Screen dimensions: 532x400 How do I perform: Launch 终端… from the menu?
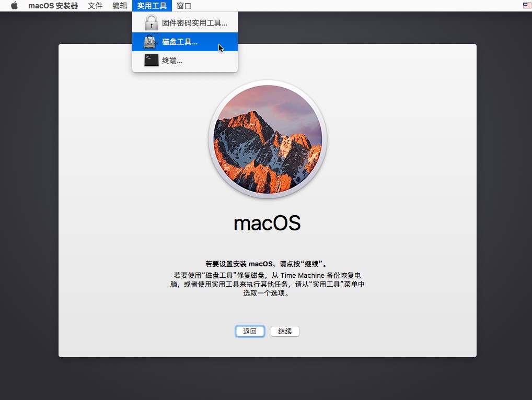[x=185, y=61]
